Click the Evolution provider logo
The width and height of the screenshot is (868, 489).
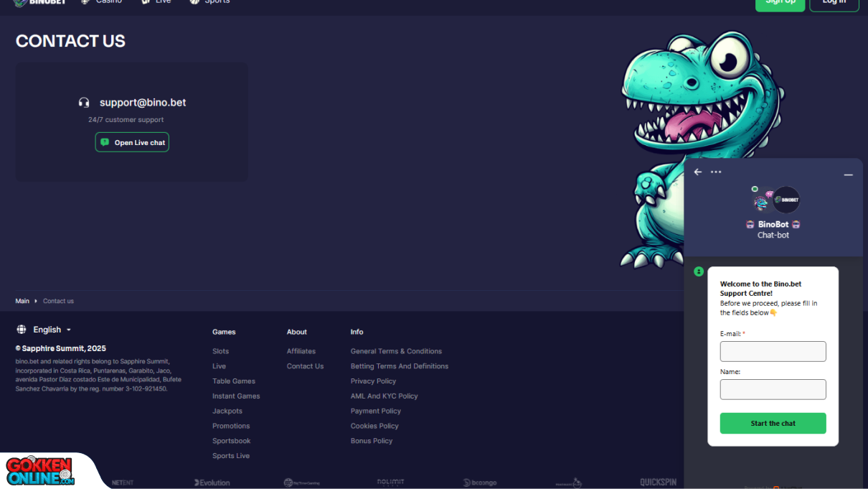click(x=212, y=483)
